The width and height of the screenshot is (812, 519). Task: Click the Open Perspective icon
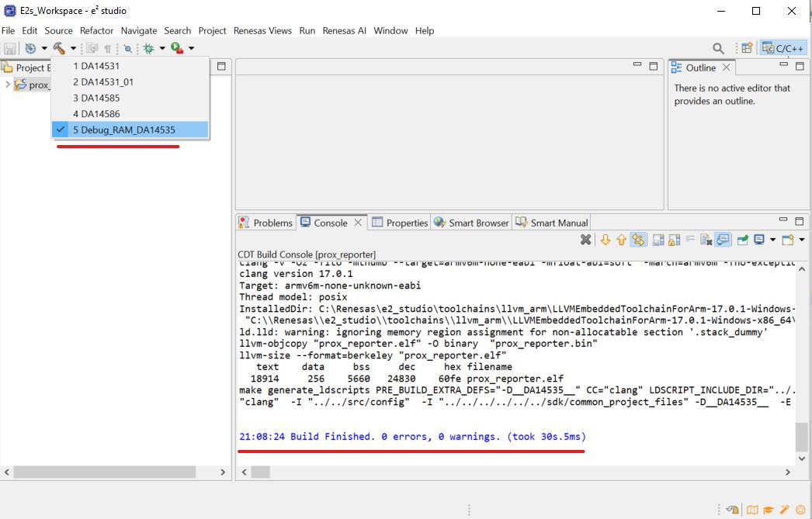[x=746, y=48]
